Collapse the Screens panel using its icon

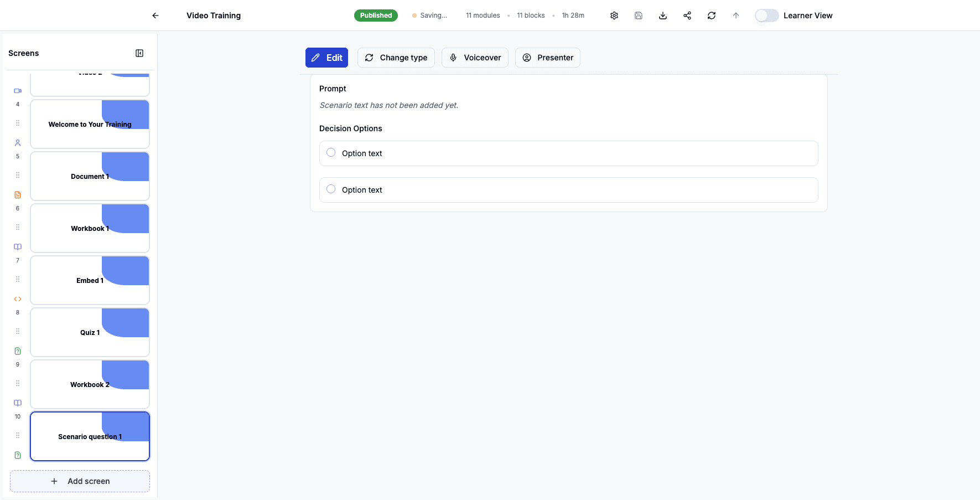(139, 53)
